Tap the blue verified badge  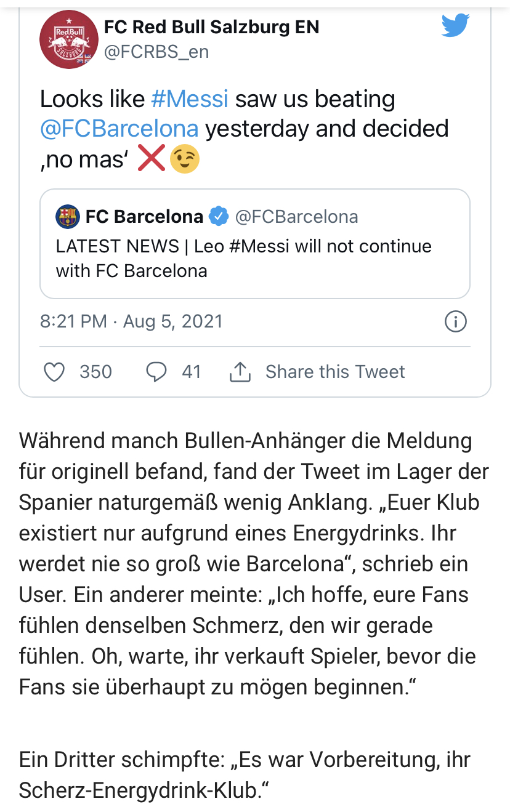[x=218, y=217]
